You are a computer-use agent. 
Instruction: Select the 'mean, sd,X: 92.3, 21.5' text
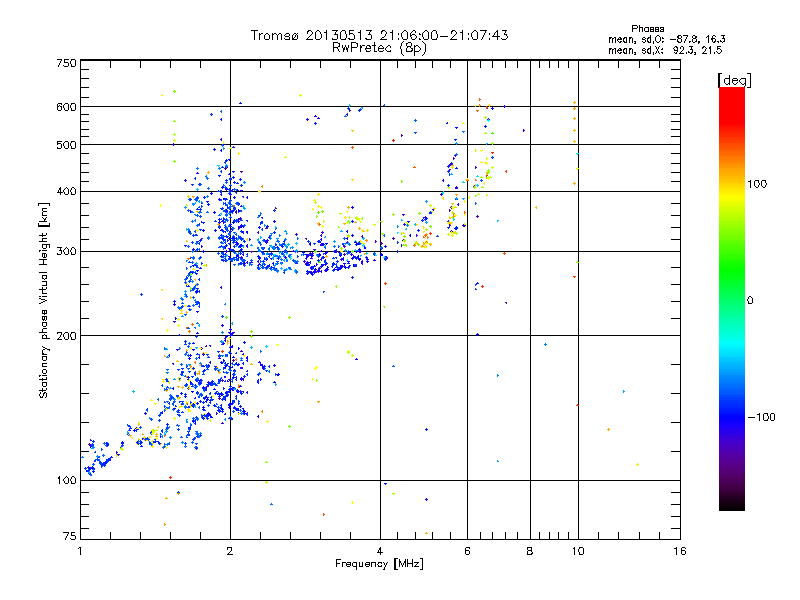click(665, 50)
